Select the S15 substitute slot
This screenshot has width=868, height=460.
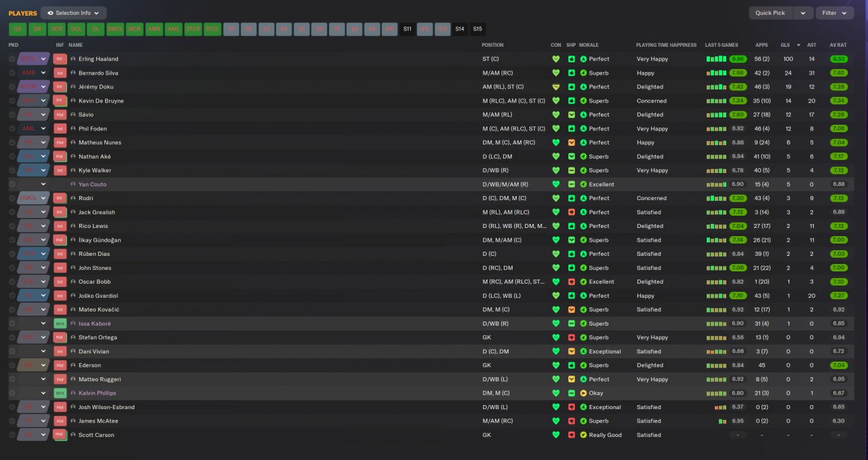tap(477, 29)
